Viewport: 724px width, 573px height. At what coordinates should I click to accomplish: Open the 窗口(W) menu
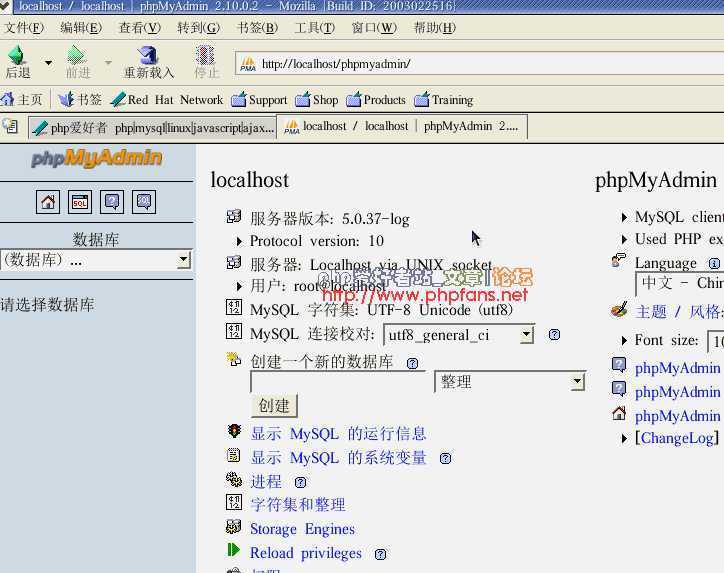pyautogui.click(x=374, y=28)
